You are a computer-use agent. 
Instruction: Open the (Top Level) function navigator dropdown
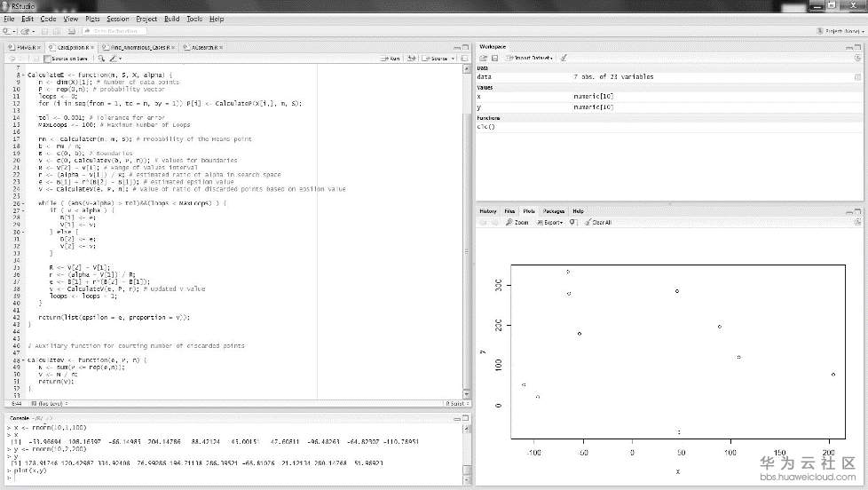point(50,404)
